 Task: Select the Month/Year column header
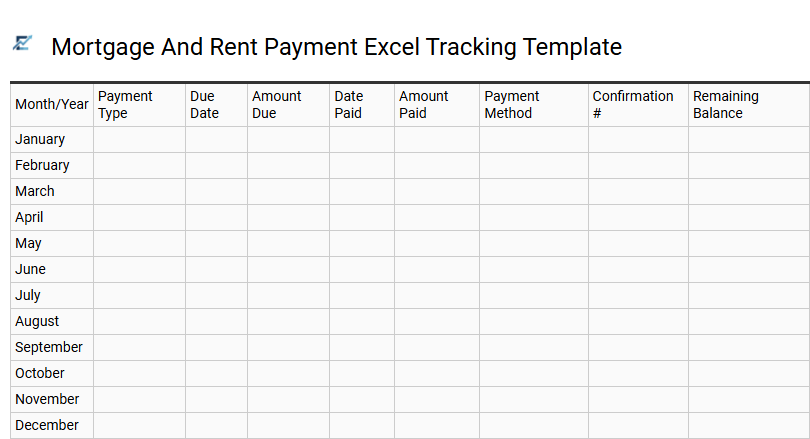(52, 104)
